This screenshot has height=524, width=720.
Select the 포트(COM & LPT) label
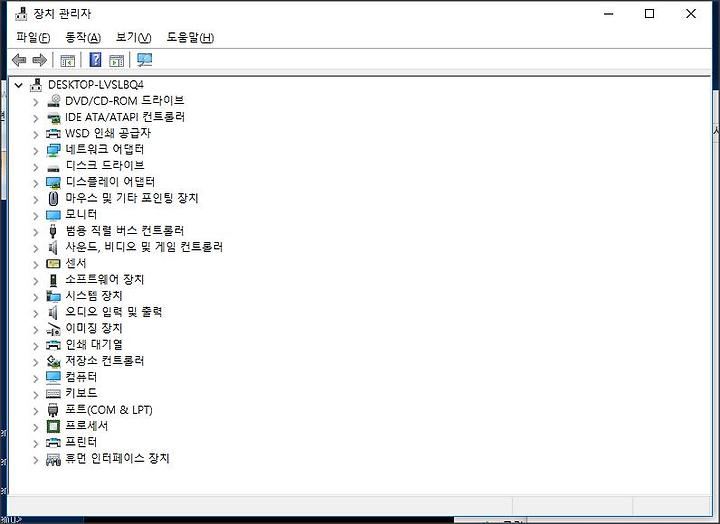[x=109, y=409]
